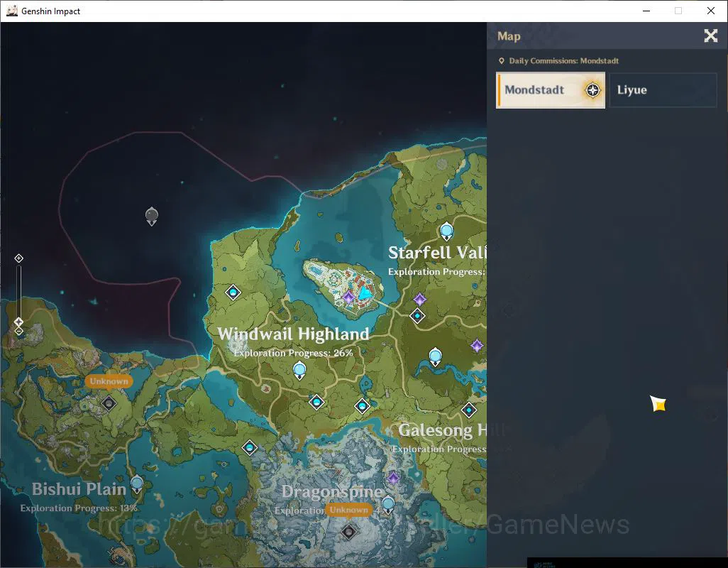Viewport: 728px width, 568px height.
Task: Select the purple marker east of Mondstadt city
Action: (x=420, y=299)
